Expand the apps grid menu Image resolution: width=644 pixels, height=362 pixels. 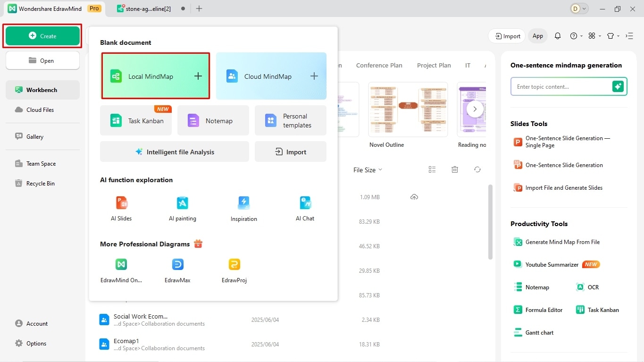point(594,36)
